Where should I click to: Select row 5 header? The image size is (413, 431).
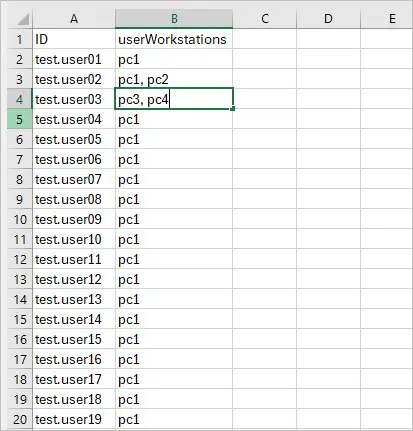20,119
